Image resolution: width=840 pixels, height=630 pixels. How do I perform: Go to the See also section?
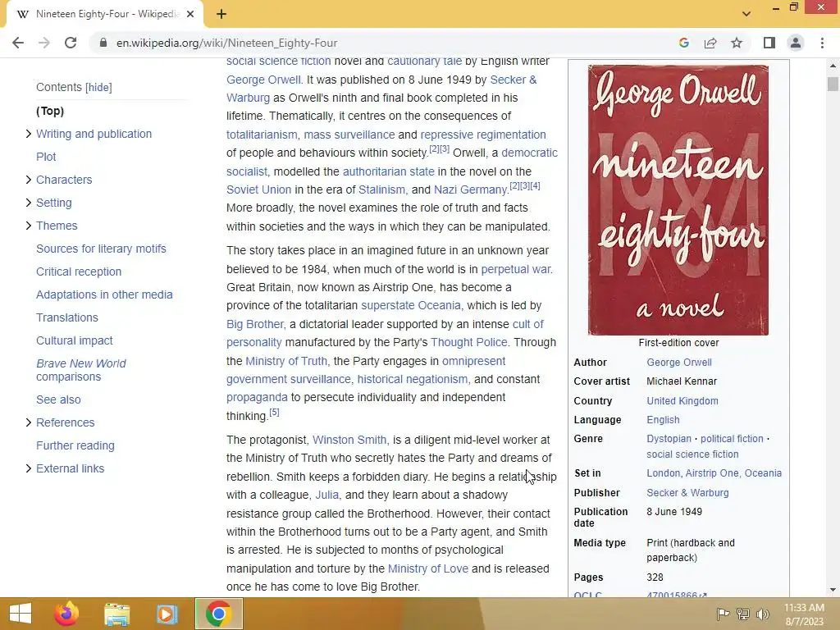click(58, 399)
